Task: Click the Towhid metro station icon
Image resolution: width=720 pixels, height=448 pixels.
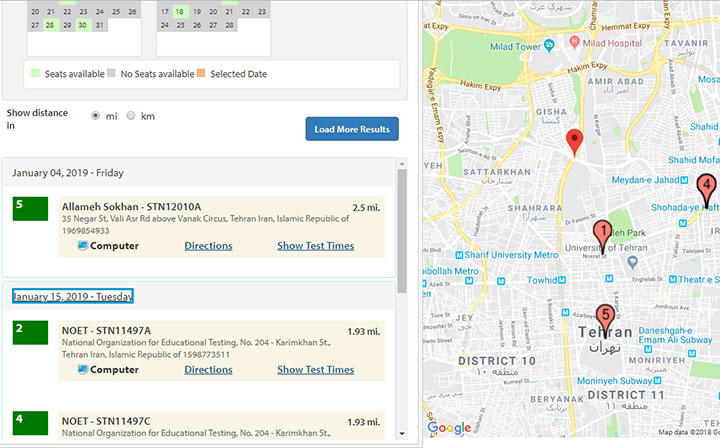Action: pyautogui.click(x=562, y=280)
